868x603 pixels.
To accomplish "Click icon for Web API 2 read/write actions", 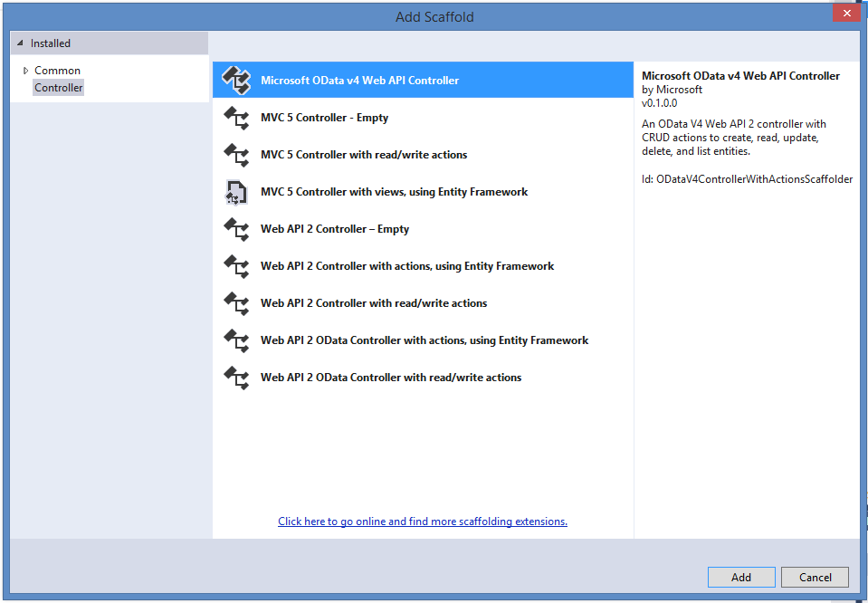I will 236,303.
